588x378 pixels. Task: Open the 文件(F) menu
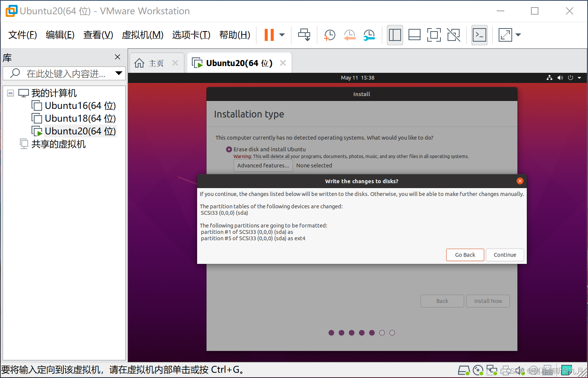(x=23, y=35)
